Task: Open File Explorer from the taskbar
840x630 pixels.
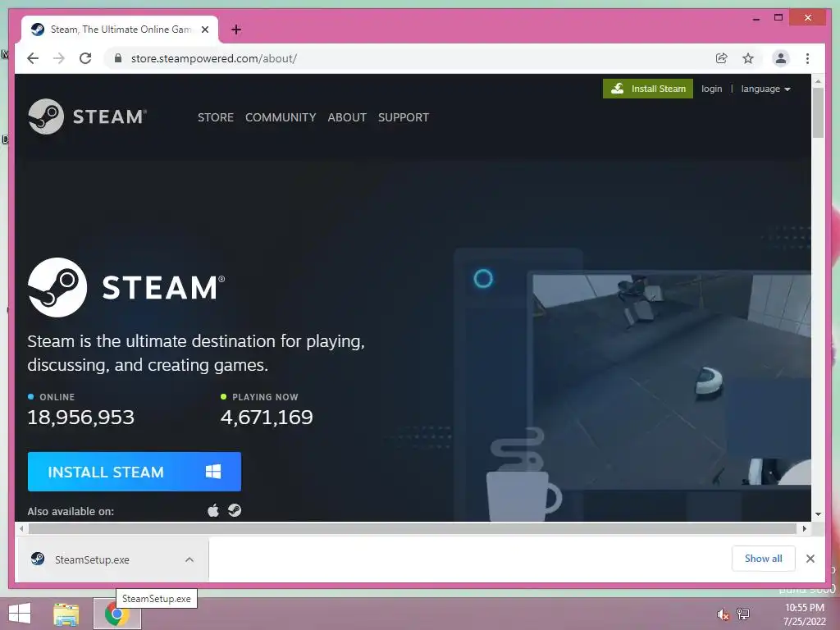Action: [66, 614]
